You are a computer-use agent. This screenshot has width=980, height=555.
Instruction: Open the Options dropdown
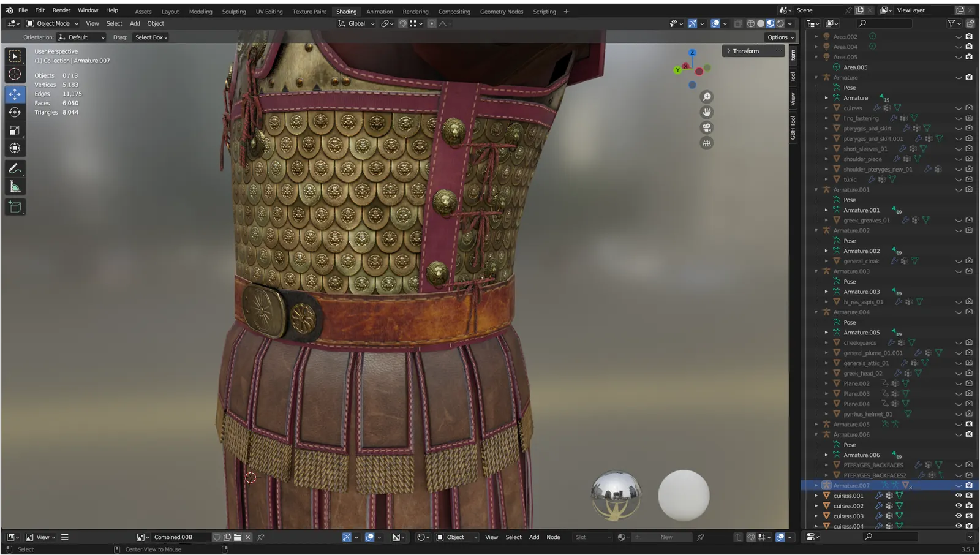coord(780,37)
